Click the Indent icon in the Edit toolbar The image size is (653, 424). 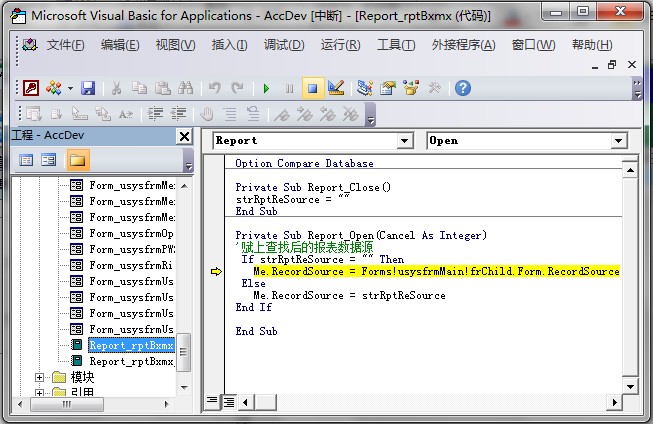tap(155, 114)
